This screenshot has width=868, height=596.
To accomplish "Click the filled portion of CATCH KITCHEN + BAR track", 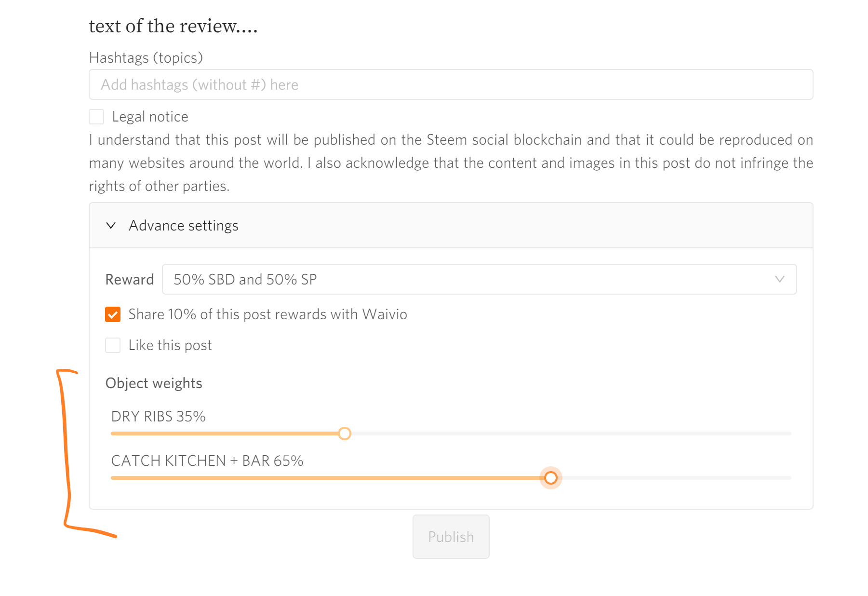I will pyautogui.click(x=328, y=478).
